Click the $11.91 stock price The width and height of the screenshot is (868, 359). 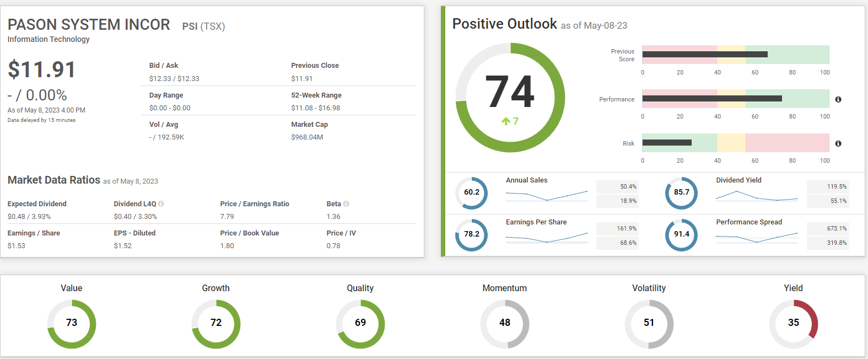pyautogui.click(x=42, y=69)
